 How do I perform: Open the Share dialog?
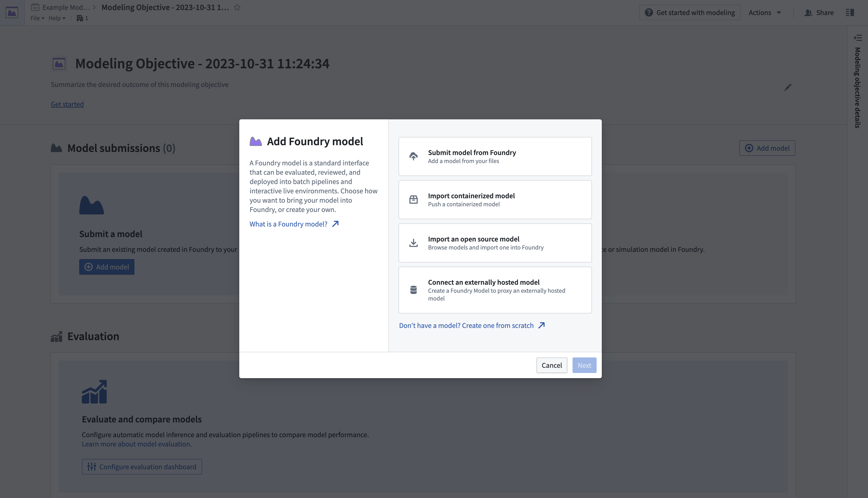point(819,13)
